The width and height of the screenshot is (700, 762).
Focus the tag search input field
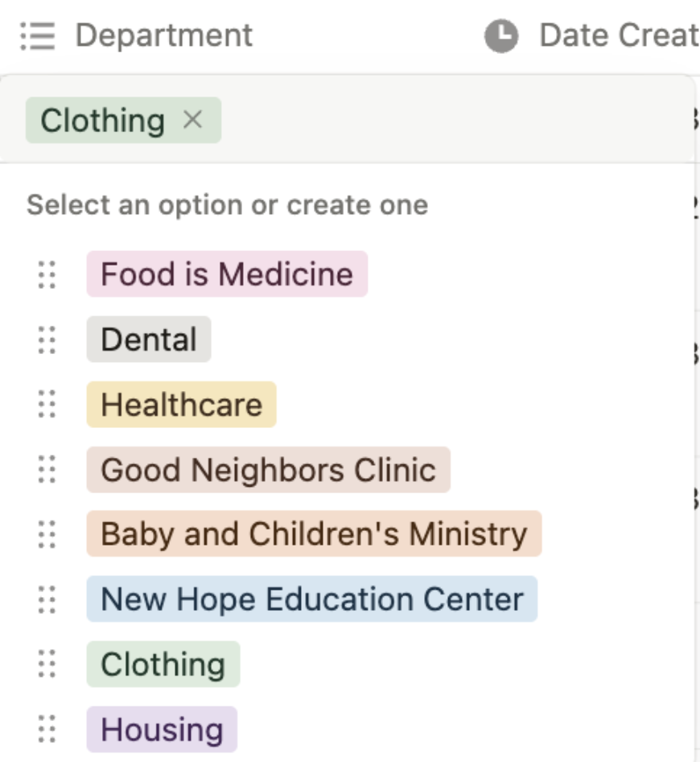tap(451, 121)
